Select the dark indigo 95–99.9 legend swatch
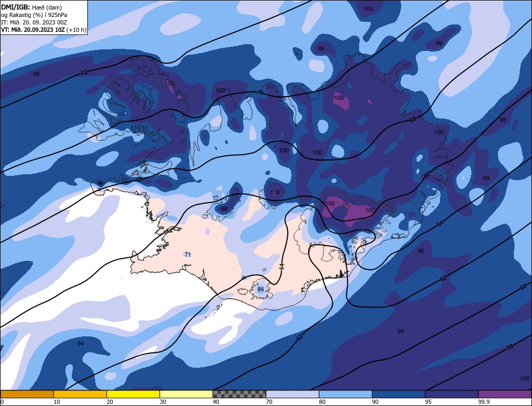Image resolution: width=532 pixels, height=406 pixels. pos(452,394)
